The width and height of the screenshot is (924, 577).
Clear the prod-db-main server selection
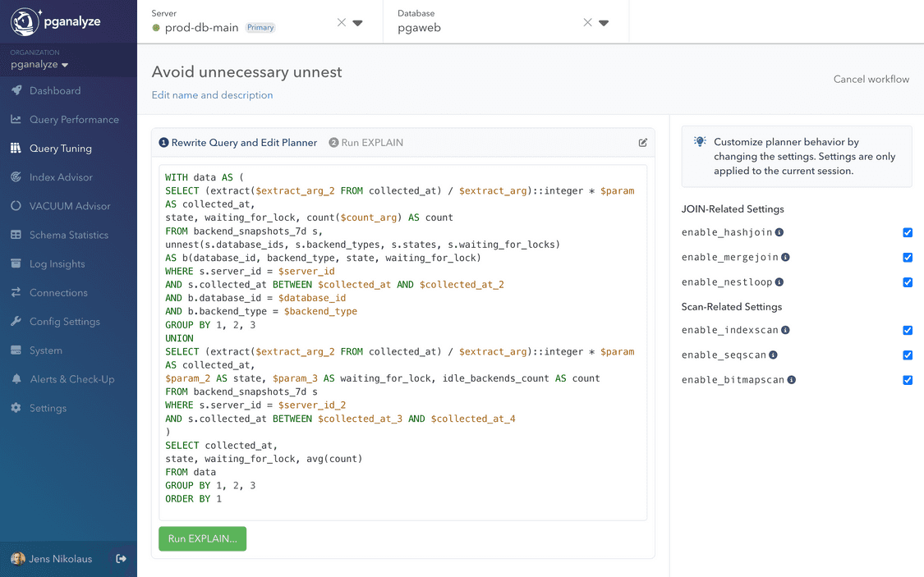point(341,23)
